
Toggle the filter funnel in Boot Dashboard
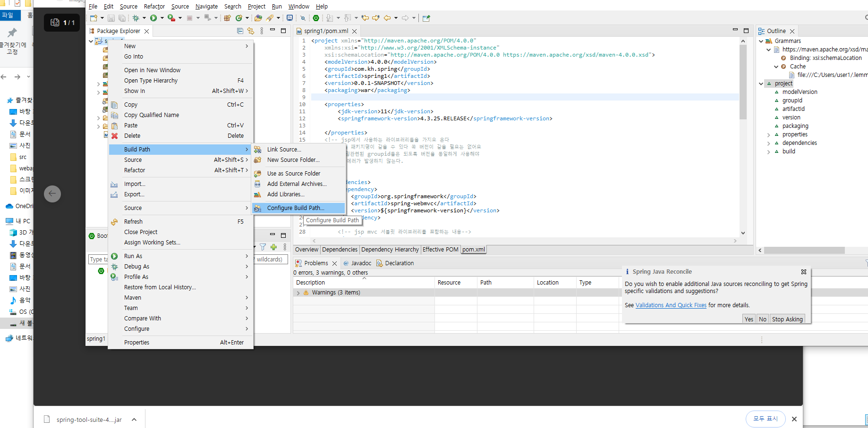(263, 247)
